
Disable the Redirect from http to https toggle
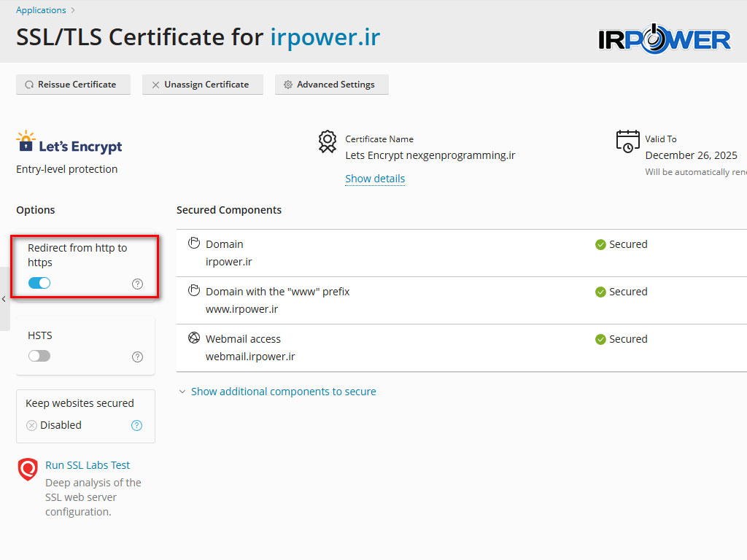tap(39, 283)
